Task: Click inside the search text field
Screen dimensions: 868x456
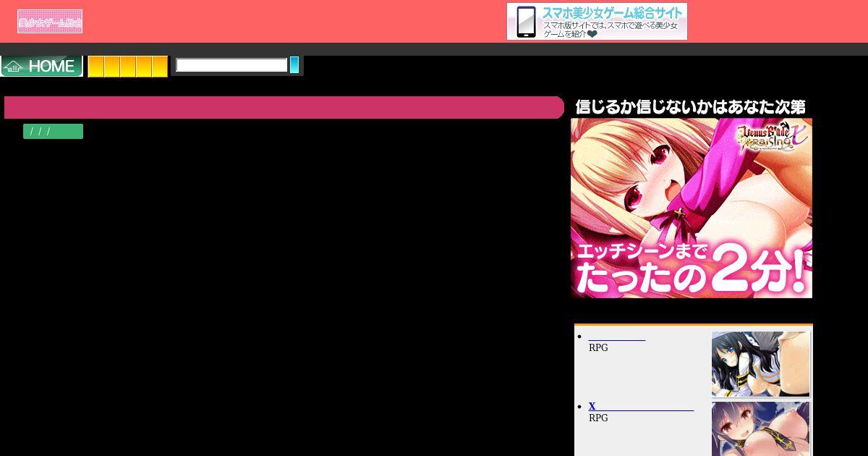Action: 231,65
